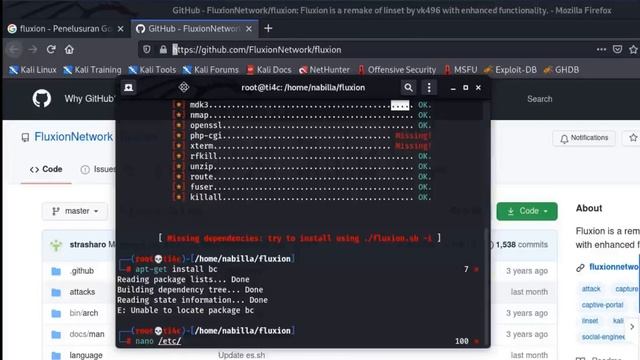Open the bin/arch folder
The image size is (640, 360).
pos(84,313)
